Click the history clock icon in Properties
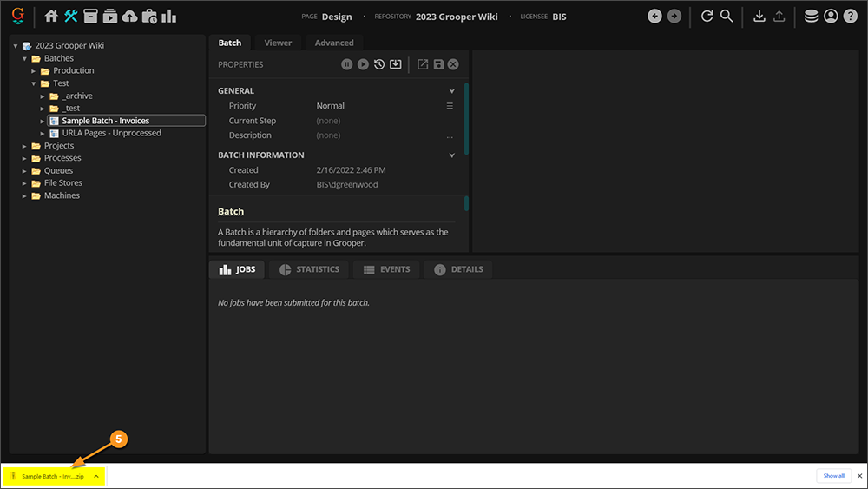Screen dimensions: 868x489 pos(379,64)
